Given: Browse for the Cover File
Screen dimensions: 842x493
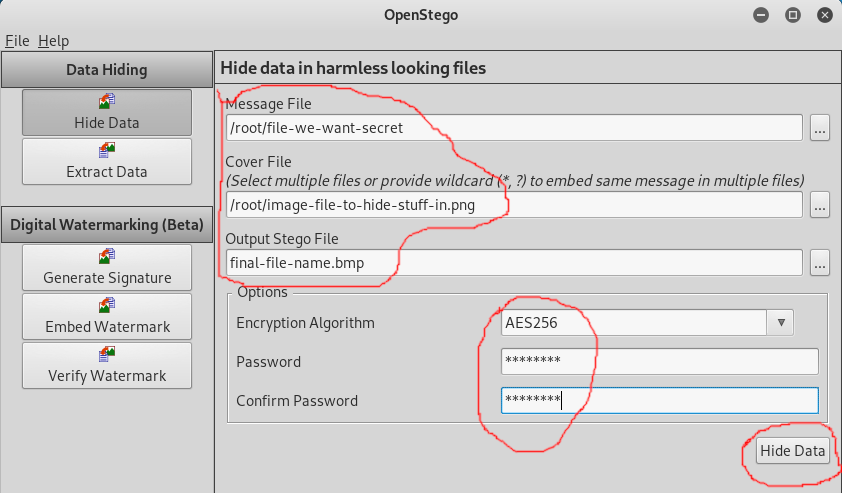Looking at the screenshot, I should (x=819, y=205).
